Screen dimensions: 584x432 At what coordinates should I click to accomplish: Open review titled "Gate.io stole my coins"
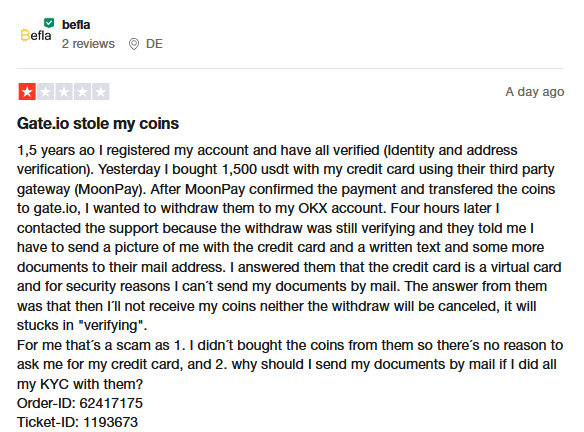pos(98,123)
